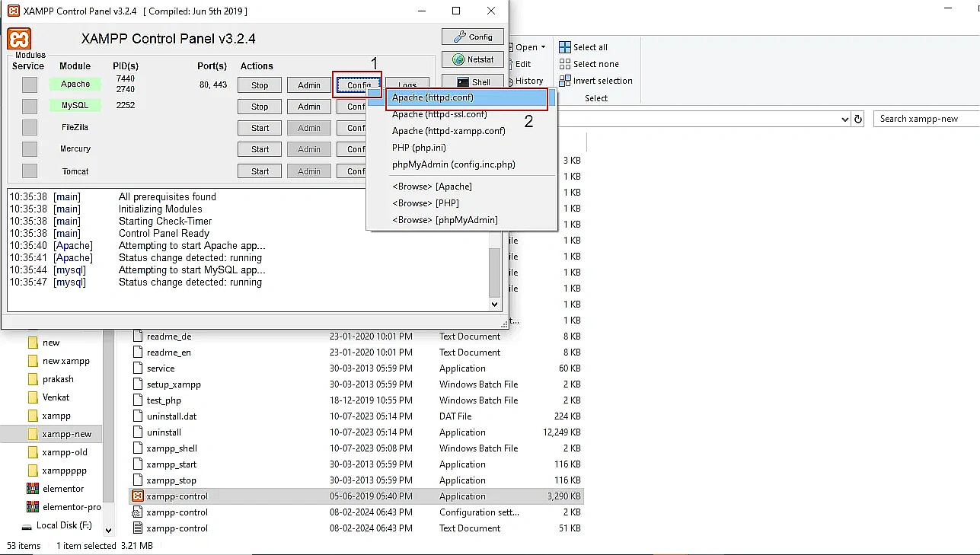Select the test_php batch file icon
980x555 pixels.
pos(138,400)
